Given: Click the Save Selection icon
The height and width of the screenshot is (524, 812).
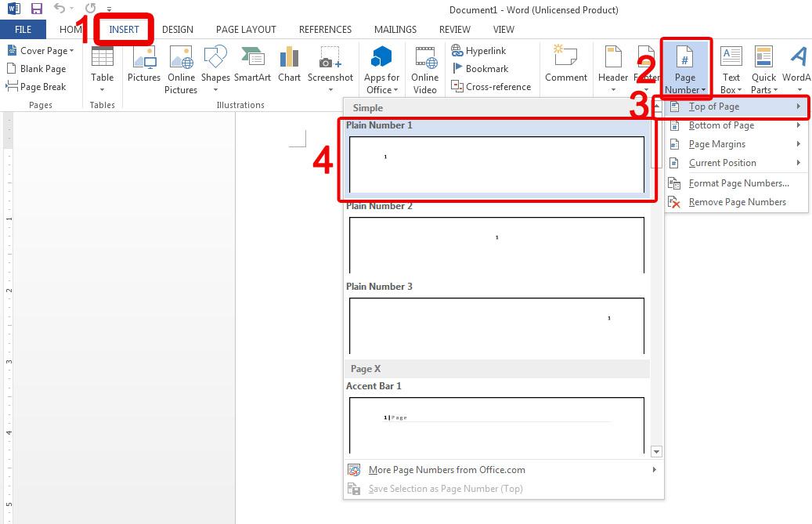Looking at the screenshot, I should pyautogui.click(x=354, y=488).
